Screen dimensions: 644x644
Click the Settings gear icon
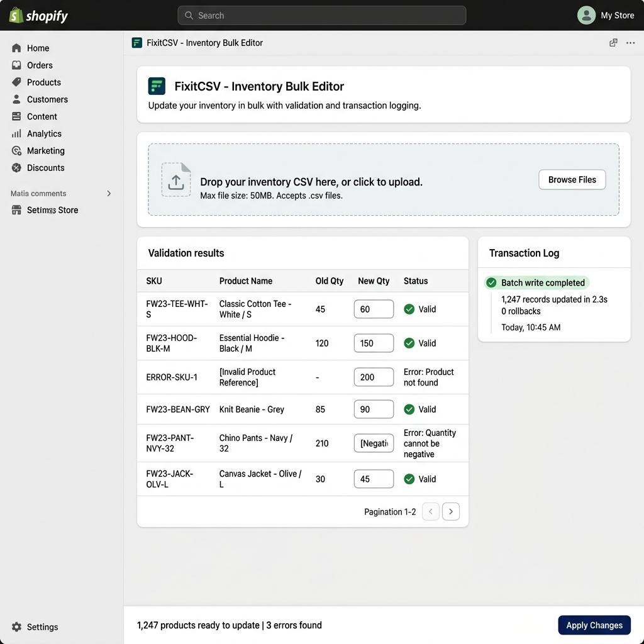point(16,627)
